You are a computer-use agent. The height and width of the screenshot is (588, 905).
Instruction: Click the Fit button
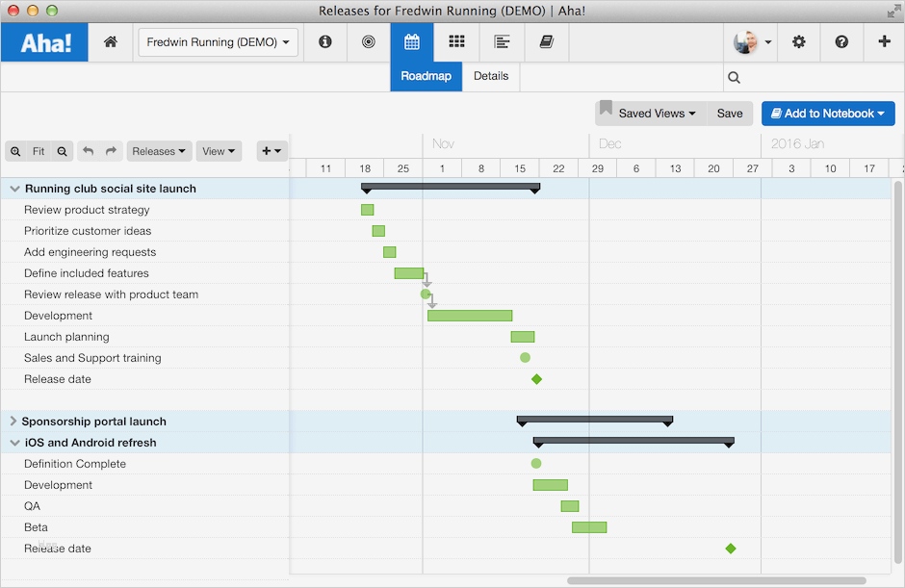click(x=39, y=151)
